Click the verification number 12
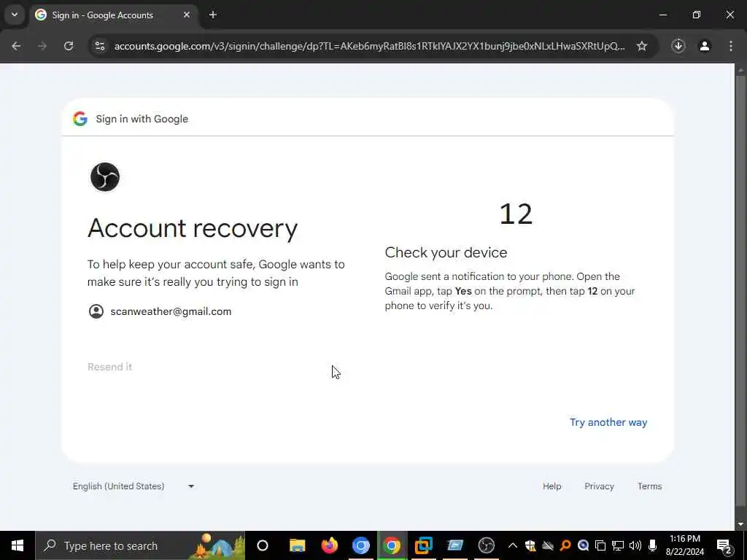 [x=516, y=214]
